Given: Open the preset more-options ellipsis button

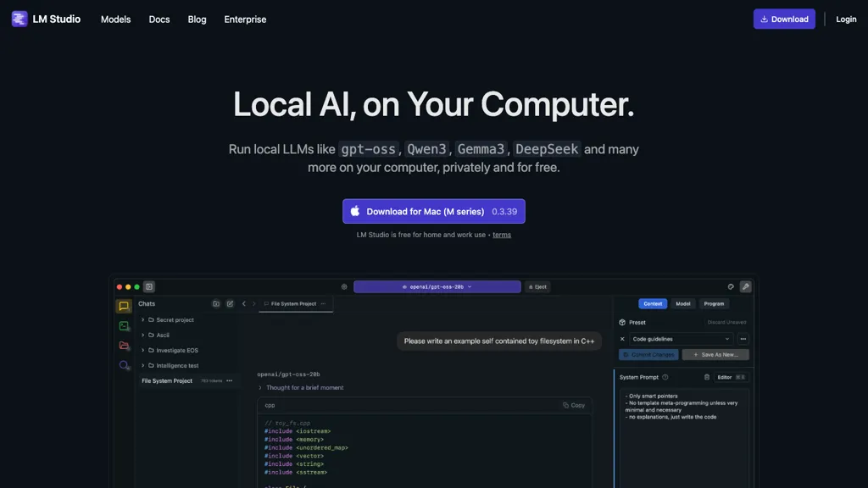Looking at the screenshot, I should click(743, 339).
